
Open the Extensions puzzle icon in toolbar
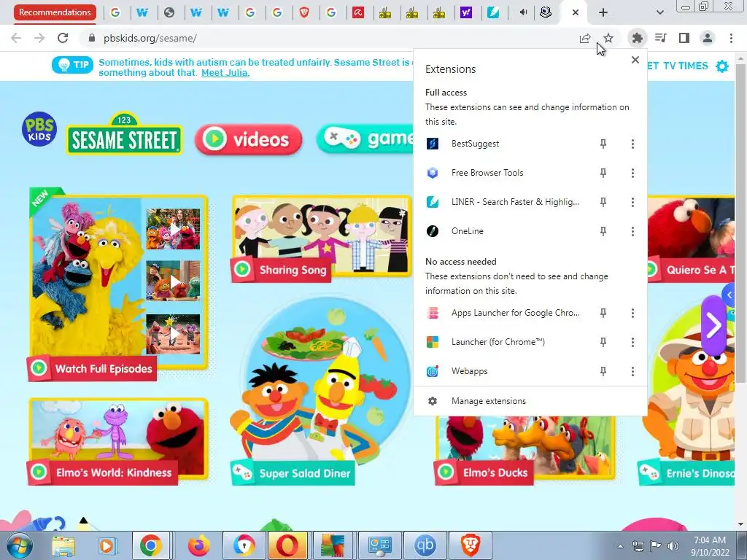pyautogui.click(x=637, y=38)
